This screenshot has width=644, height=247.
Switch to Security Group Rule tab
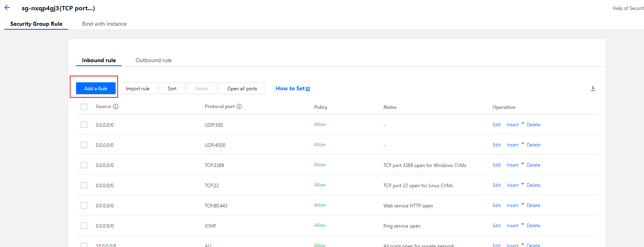pos(36,24)
